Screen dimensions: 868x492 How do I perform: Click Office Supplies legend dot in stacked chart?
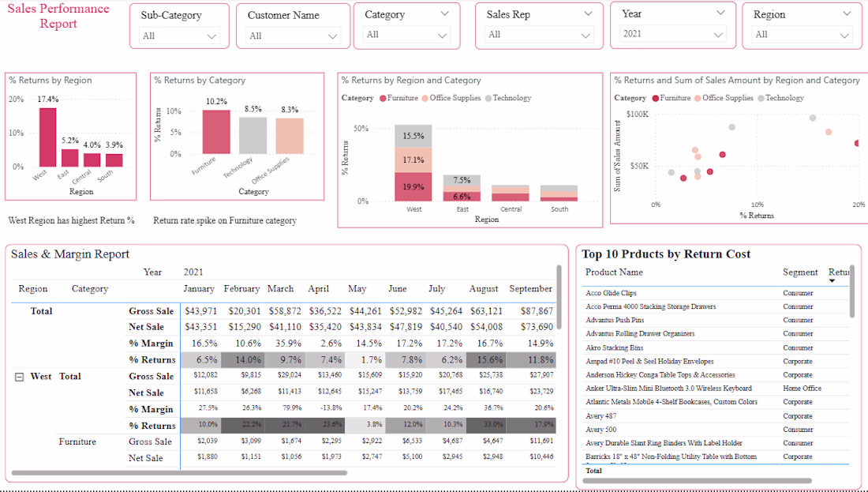(425, 98)
